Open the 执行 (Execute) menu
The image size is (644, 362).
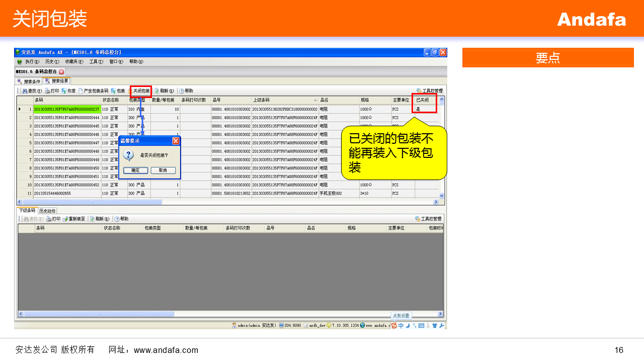click(31, 61)
